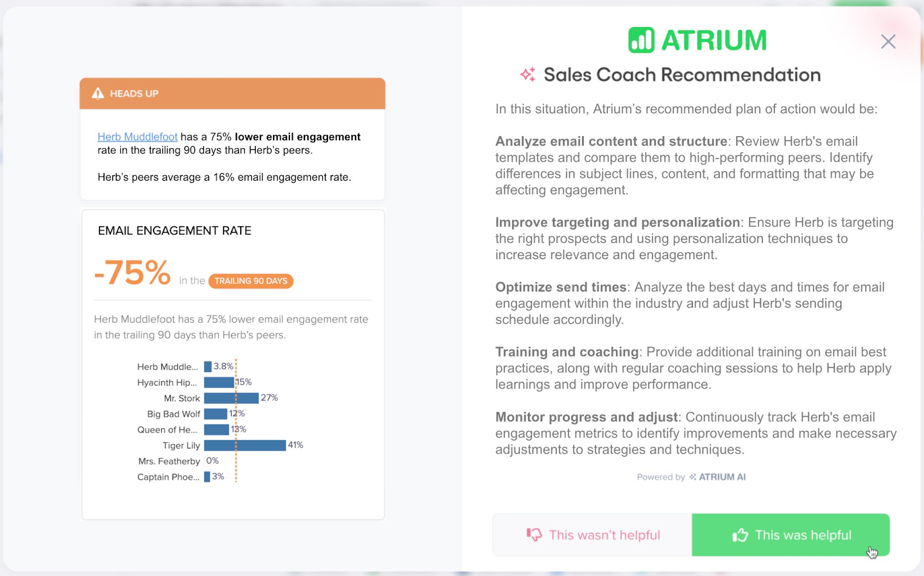
Task: Click the Mrs. Featherby chart label
Action: (x=169, y=461)
